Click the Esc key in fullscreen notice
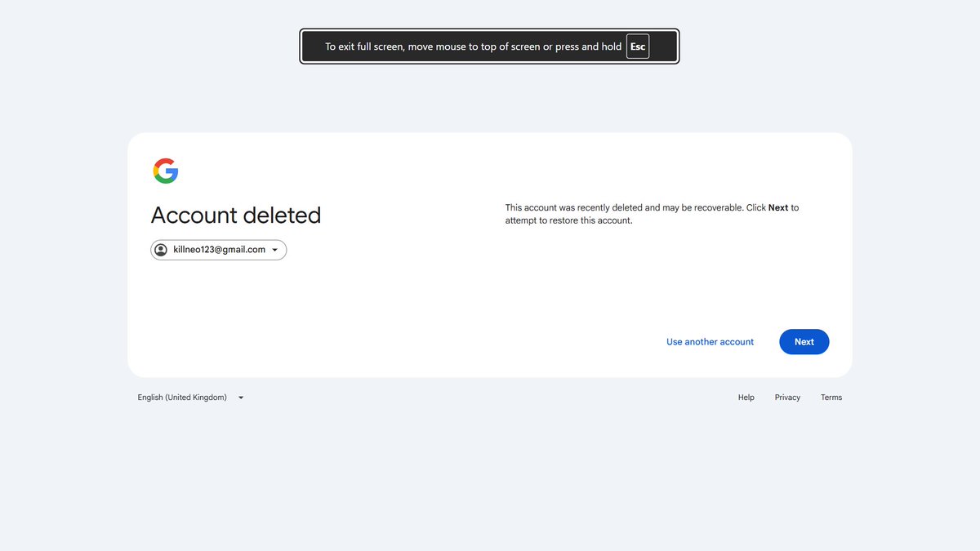The width and height of the screenshot is (980, 551). click(638, 47)
